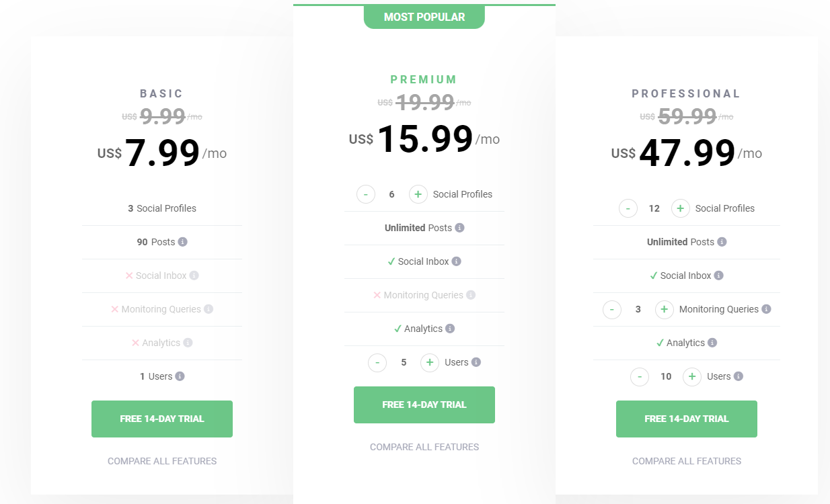The width and height of the screenshot is (830, 504).
Task: Increase Professional Users count
Action: (x=692, y=376)
